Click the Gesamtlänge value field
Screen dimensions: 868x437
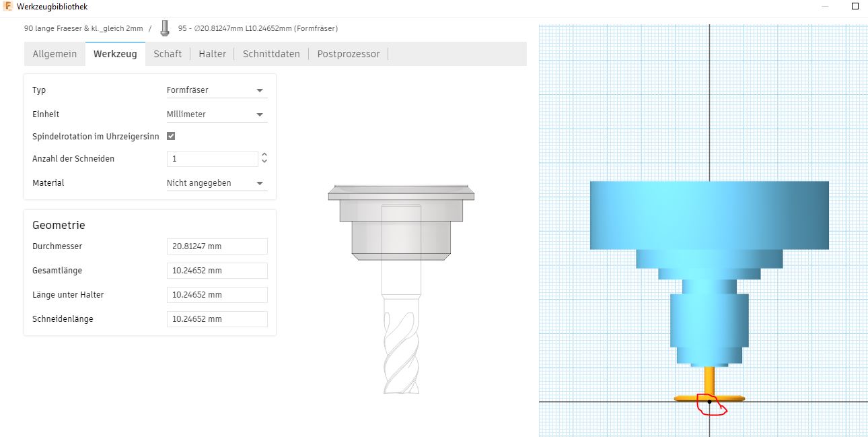coord(217,271)
